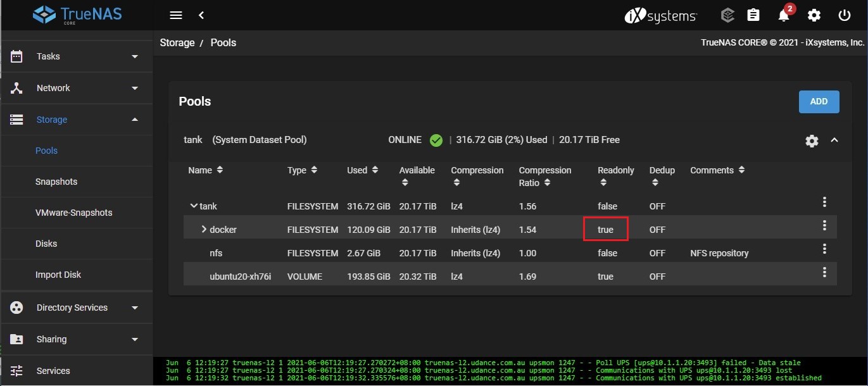Click the '316.72 GiB (2%) Used' summary
Image resolution: width=868 pixels, height=386 pixels.
tap(501, 140)
